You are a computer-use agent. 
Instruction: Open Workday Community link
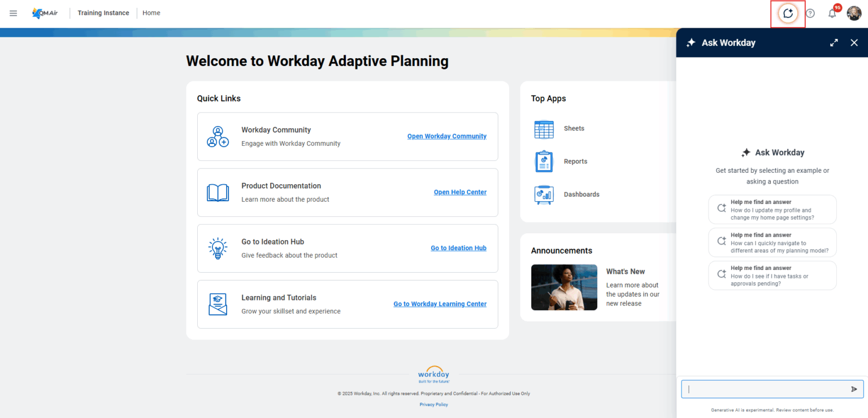click(x=446, y=136)
